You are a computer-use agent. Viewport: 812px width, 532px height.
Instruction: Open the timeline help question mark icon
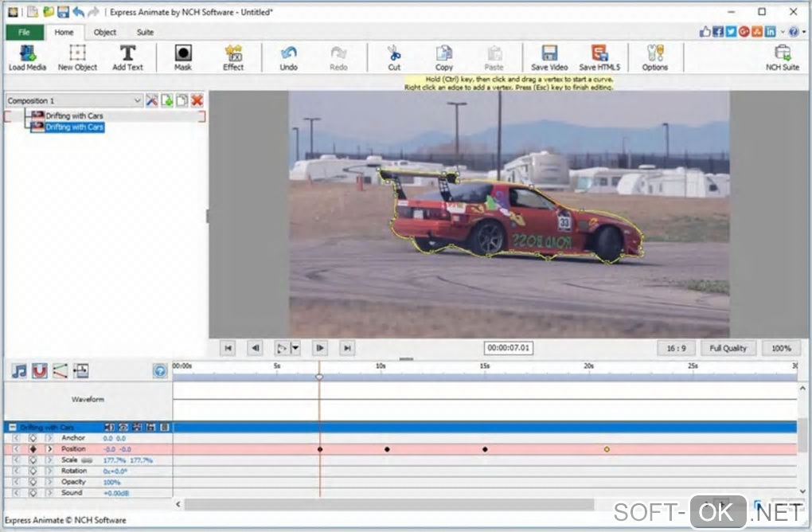[x=159, y=371]
